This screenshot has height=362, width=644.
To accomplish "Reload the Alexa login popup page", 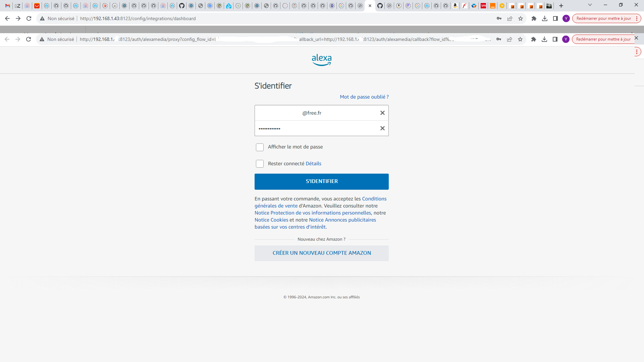I will [x=29, y=39].
